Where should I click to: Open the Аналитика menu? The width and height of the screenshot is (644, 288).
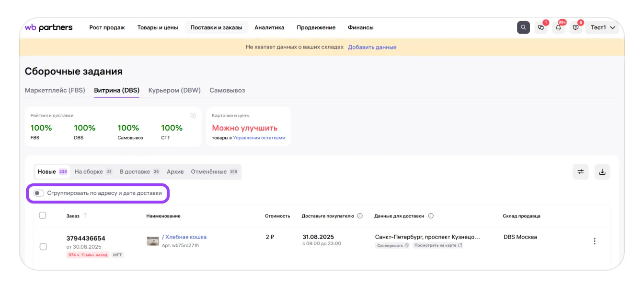pos(269,27)
